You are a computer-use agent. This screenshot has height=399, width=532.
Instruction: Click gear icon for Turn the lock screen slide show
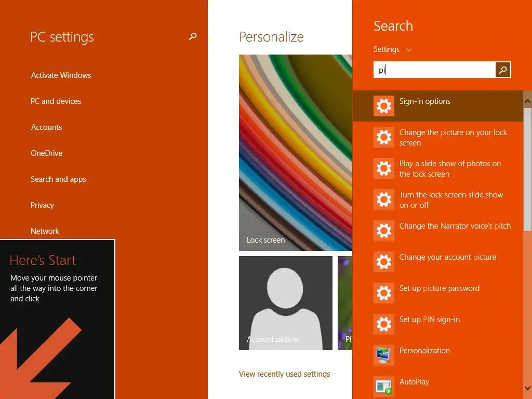pyautogui.click(x=384, y=199)
